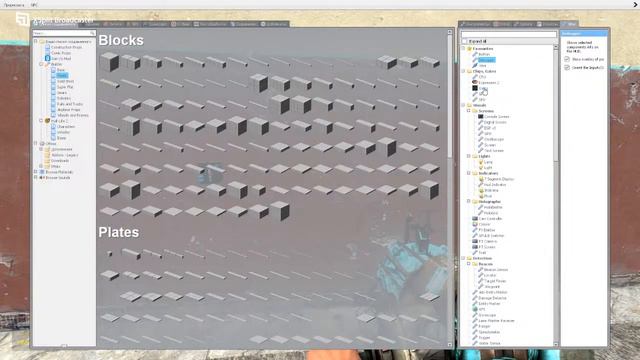Collapse the Beacon subfolder
640x360 pixels.
click(469, 264)
